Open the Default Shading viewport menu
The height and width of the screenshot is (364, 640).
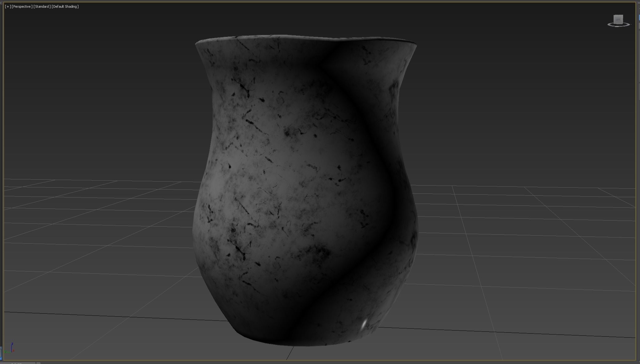pos(65,6)
